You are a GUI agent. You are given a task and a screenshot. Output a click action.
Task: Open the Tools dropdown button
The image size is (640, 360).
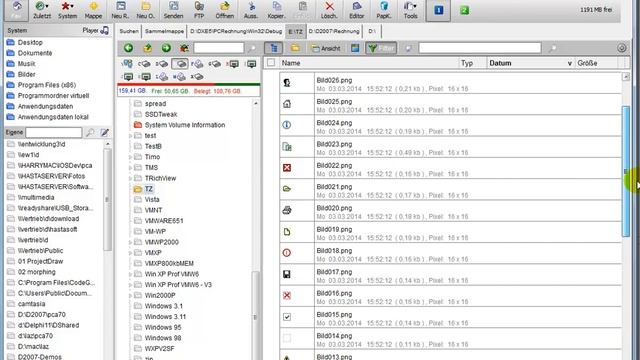pos(410,10)
